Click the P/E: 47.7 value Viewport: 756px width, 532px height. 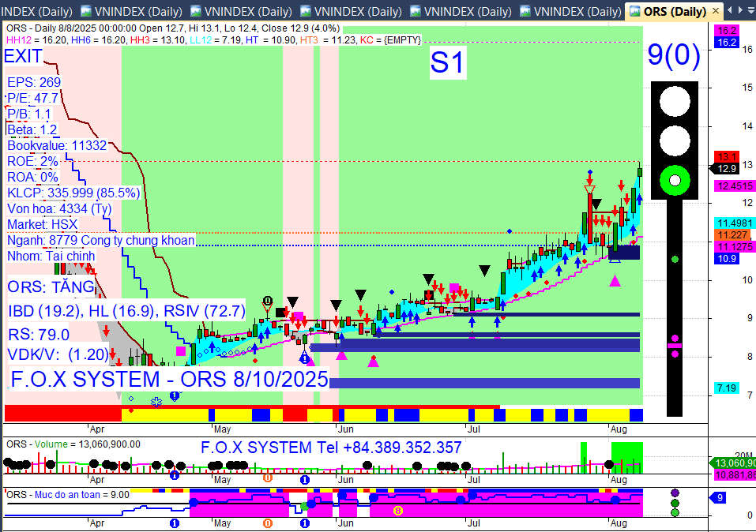coord(32,99)
